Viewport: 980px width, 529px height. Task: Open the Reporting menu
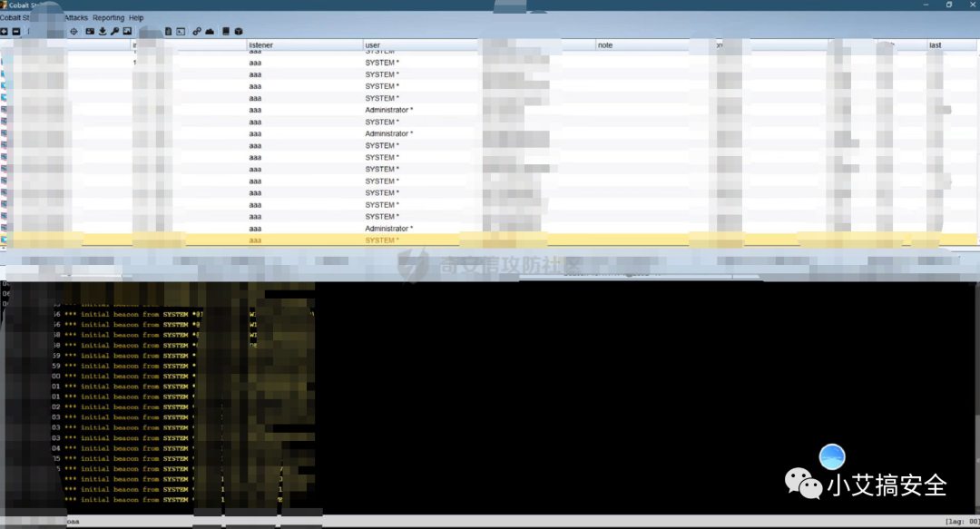109,17
